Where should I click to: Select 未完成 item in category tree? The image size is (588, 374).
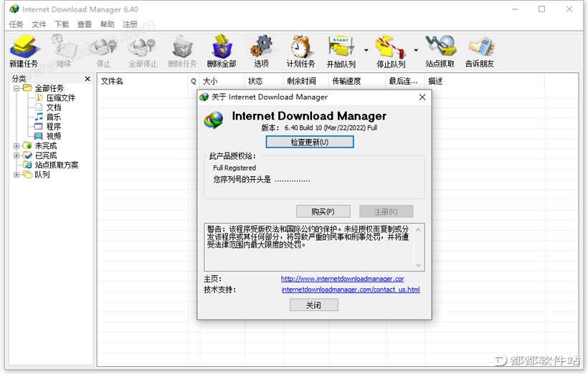[45, 145]
